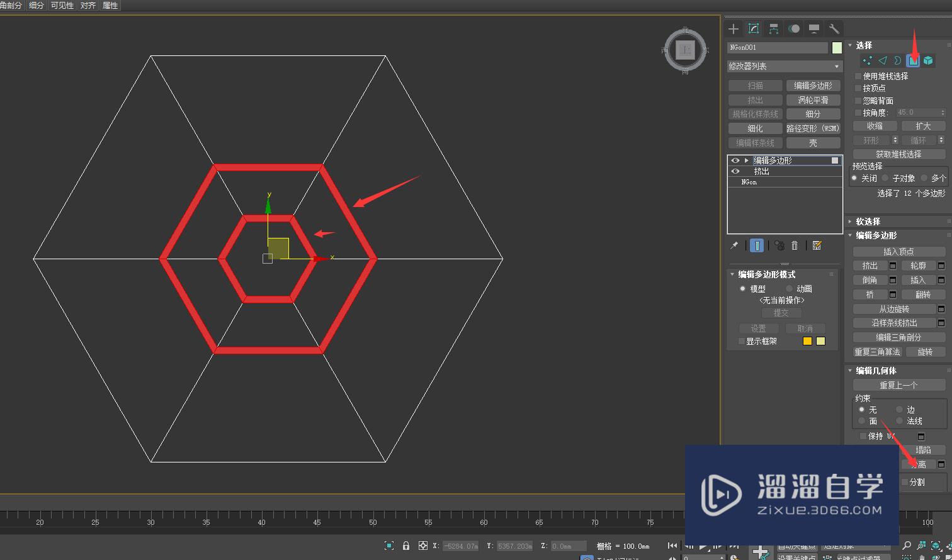Toggle absolute/offset transform type-in icon
952x560 pixels.
[x=423, y=546]
